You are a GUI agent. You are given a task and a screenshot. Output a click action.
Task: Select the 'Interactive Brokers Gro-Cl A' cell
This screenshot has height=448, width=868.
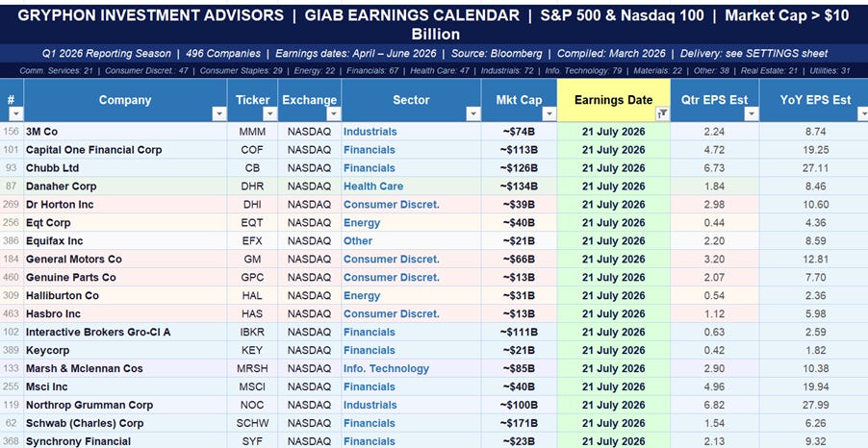click(125, 333)
